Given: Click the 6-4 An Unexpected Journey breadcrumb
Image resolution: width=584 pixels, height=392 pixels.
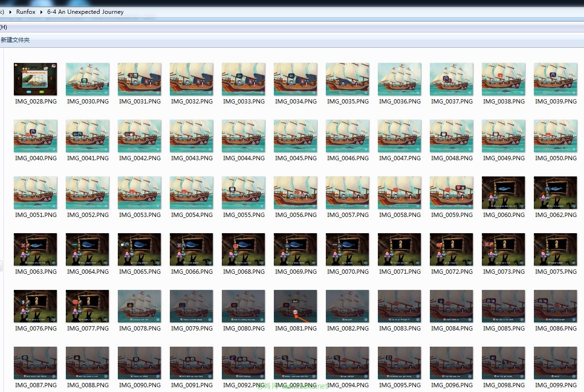Looking at the screenshot, I should tap(85, 12).
